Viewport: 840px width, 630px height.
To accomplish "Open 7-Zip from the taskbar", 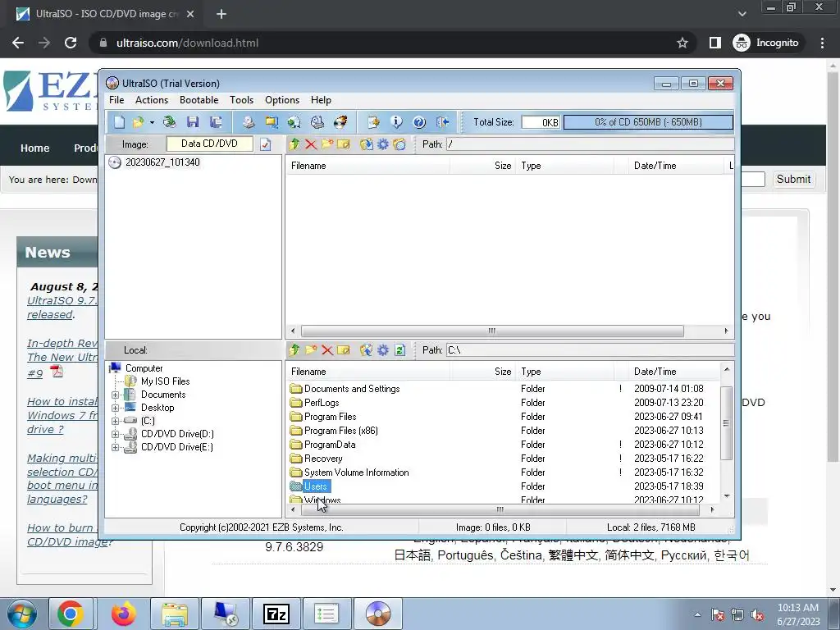I will tap(276, 614).
